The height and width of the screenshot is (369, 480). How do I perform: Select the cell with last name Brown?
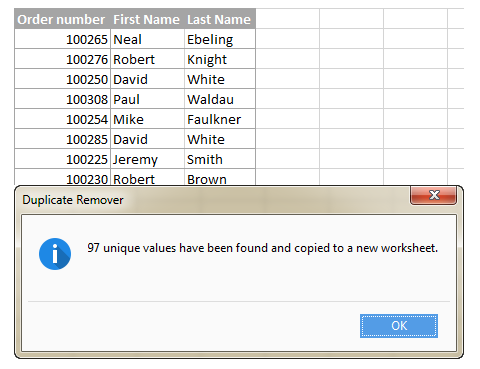coord(220,177)
